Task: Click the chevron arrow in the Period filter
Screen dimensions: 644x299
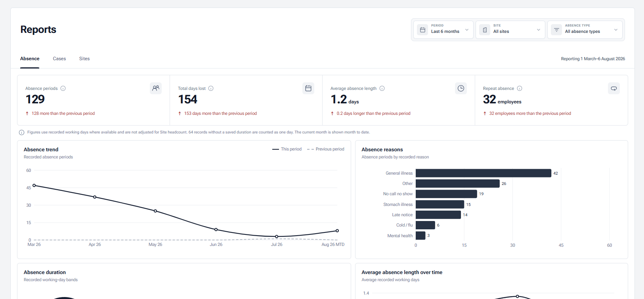Action: [x=467, y=30]
